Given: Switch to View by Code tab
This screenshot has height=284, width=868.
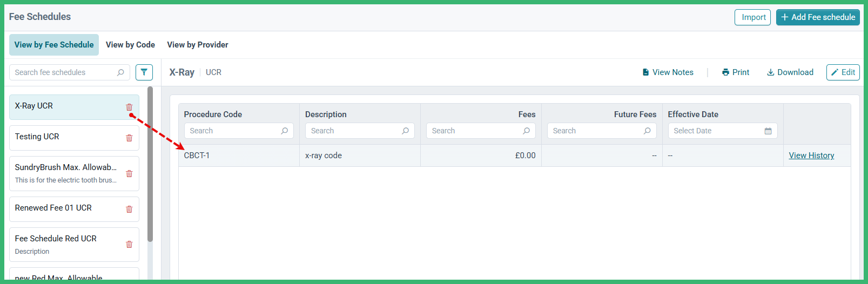Looking at the screenshot, I should pos(130,45).
